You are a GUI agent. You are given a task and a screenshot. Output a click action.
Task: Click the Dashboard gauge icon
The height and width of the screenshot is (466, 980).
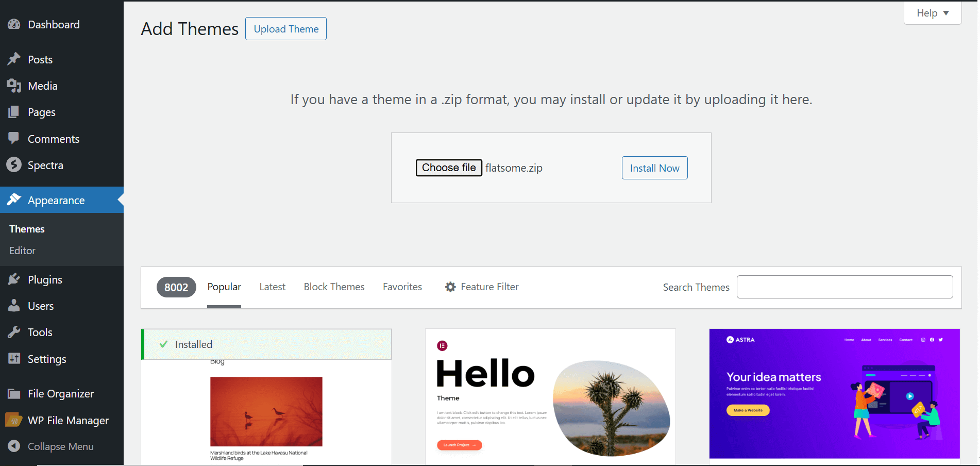point(14,24)
